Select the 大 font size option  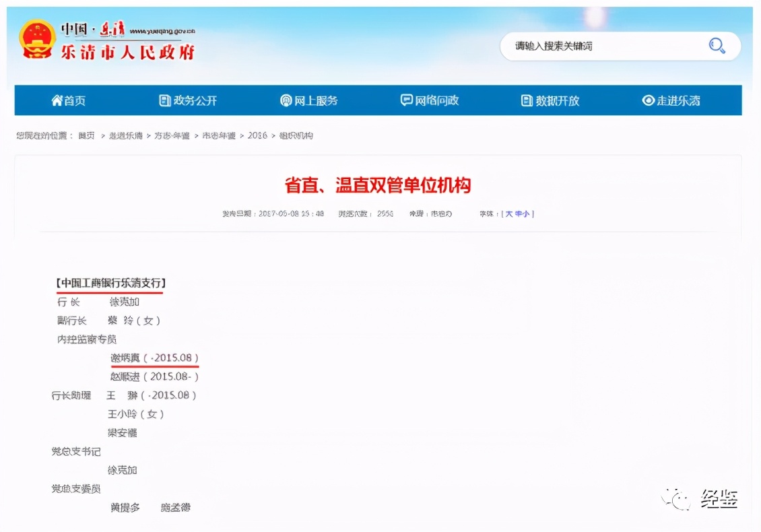509,214
